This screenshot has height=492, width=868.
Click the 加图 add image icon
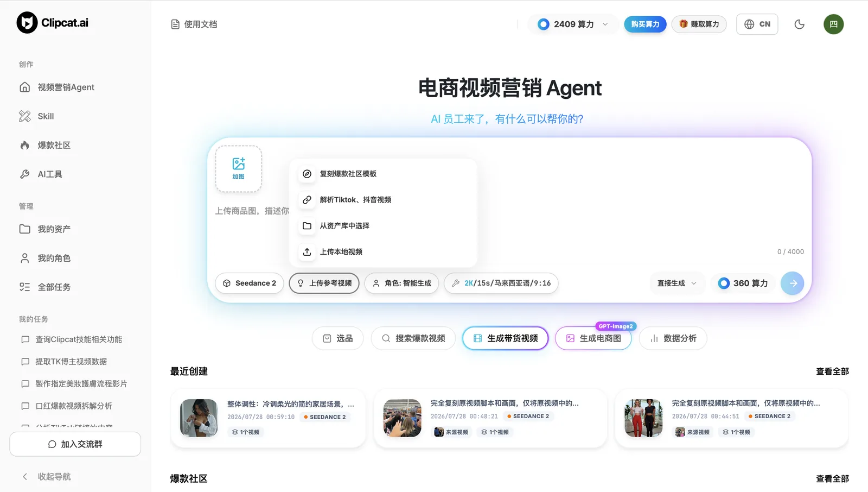click(239, 169)
